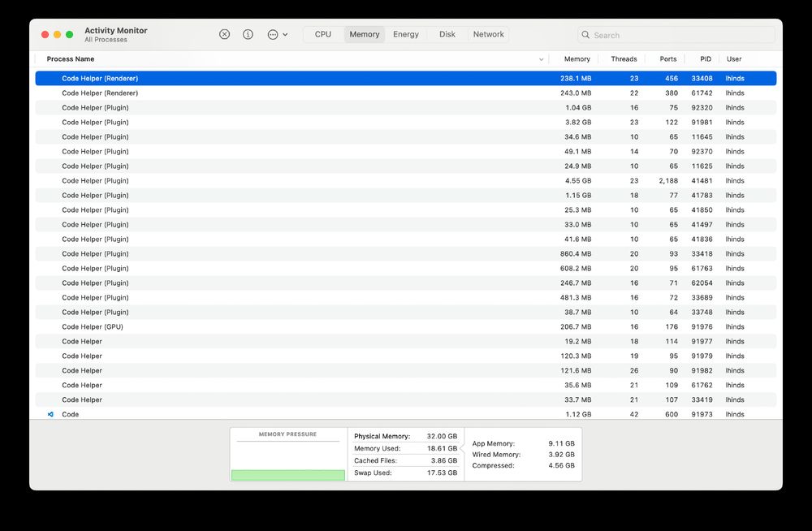
Task: Select Code Helper using 120.3 MB
Action: [x=405, y=356]
